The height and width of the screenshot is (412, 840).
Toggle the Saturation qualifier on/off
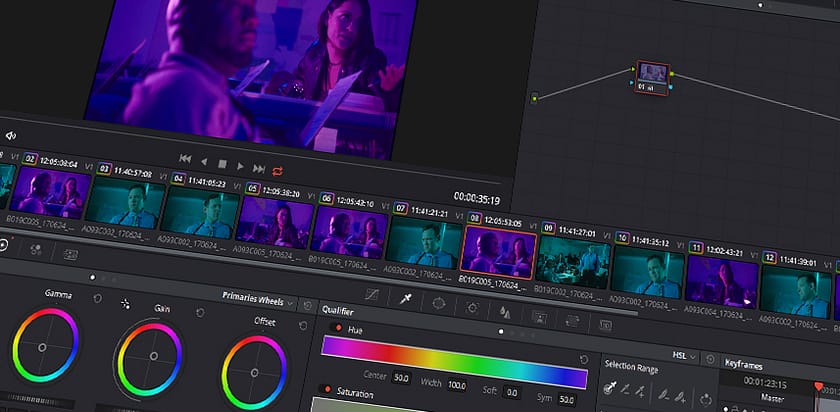[327, 389]
